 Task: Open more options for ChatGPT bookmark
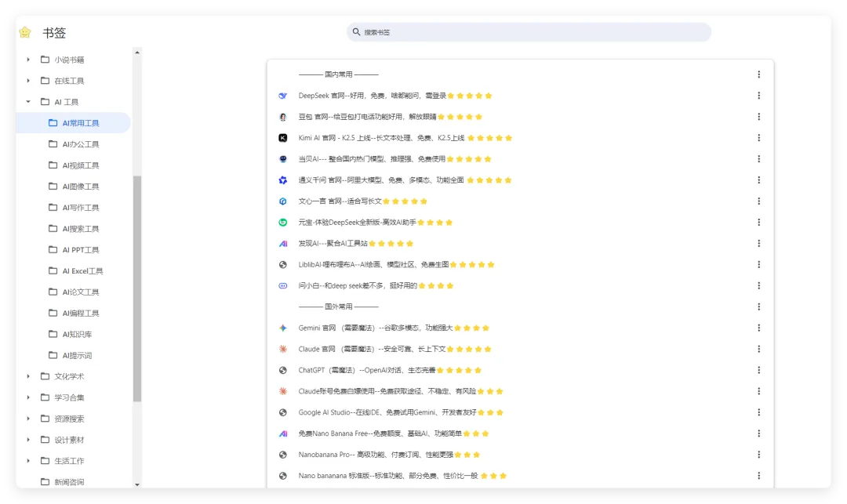[x=758, y=370]
